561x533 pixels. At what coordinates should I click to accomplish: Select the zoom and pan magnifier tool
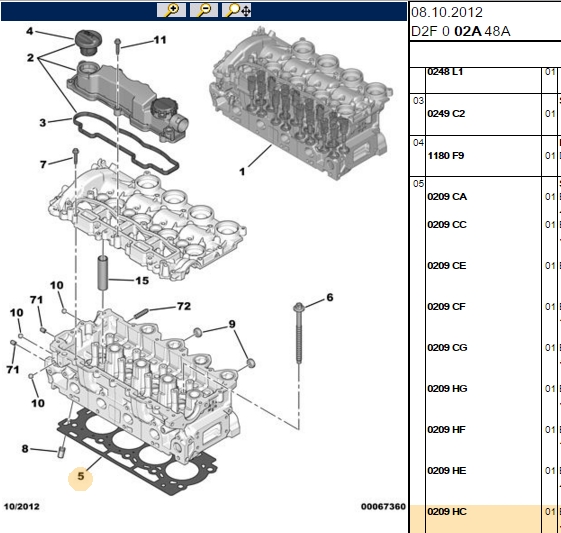pos(236,10)
